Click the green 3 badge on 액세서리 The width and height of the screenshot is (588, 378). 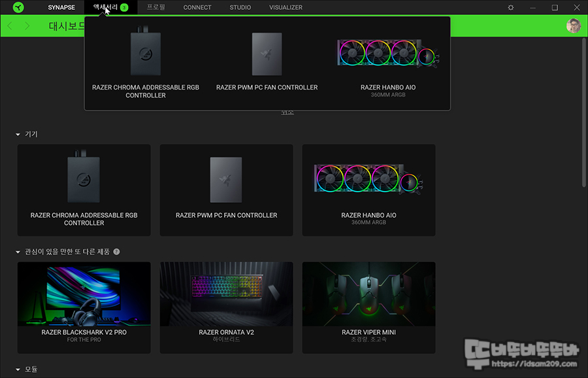[124, 7]
